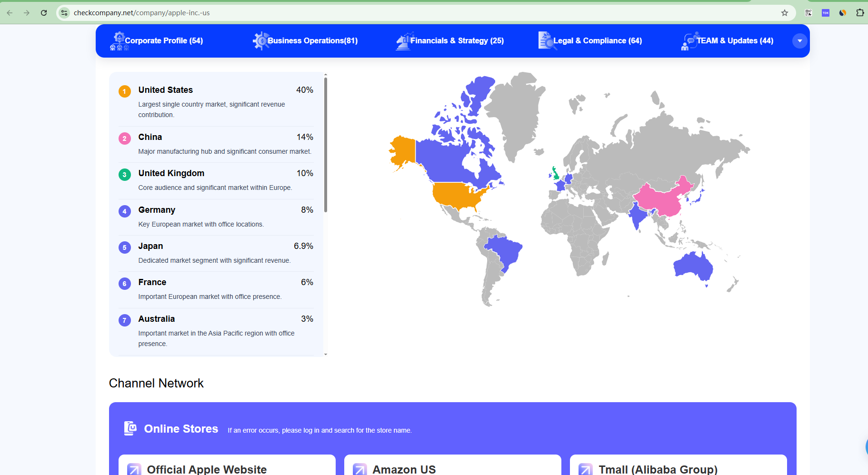
Task: View site information icon in address bar
Action: [x=65, y=13]
